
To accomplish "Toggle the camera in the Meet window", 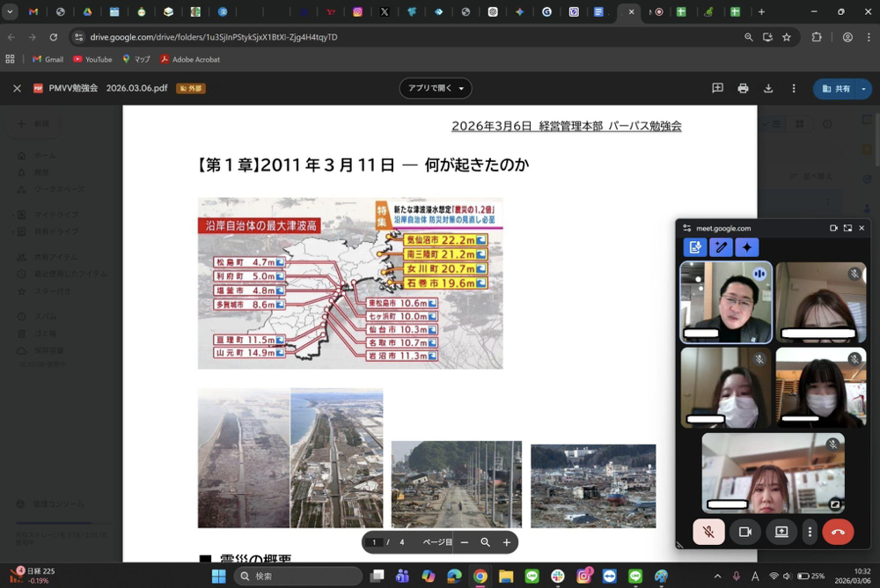I will coord(744,532).
